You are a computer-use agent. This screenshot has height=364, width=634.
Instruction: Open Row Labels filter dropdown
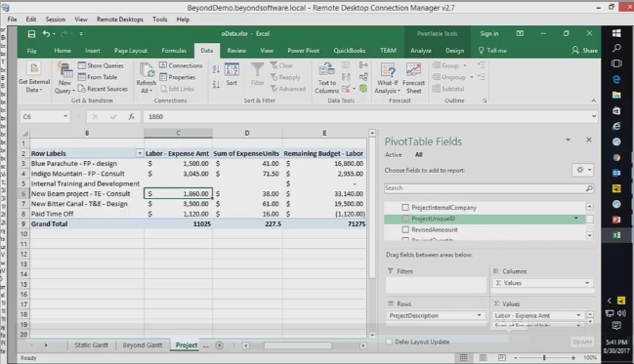click(x=140, y=153)
